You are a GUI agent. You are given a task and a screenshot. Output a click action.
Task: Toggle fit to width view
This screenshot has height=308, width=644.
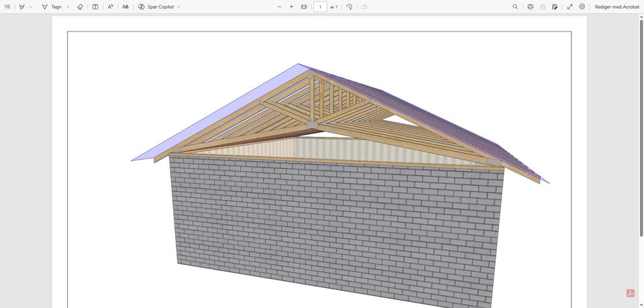(304, 7)
